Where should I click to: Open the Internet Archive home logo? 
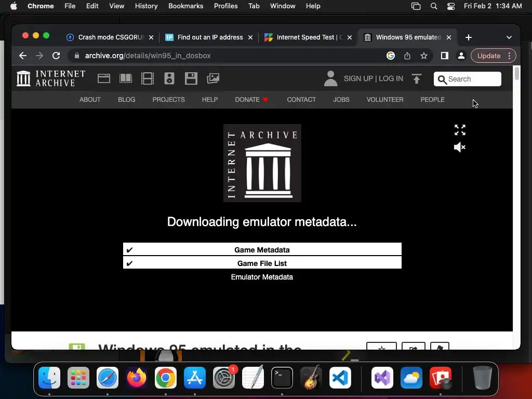[51, 78]
